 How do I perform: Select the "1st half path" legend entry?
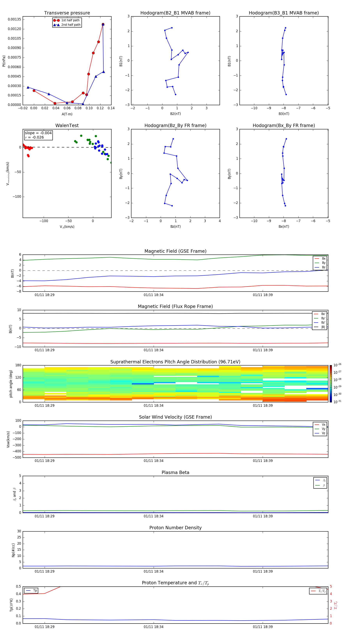pos(67,20)
